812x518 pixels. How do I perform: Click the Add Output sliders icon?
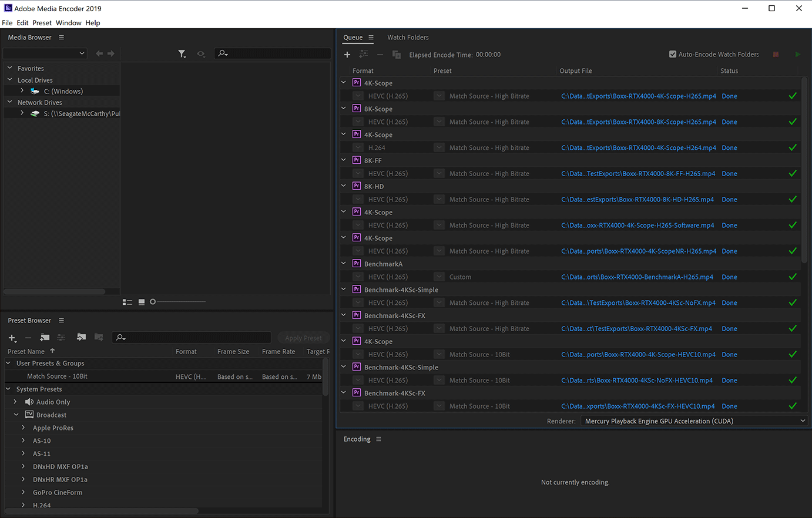pyautogui.click(x=364, y=55)
